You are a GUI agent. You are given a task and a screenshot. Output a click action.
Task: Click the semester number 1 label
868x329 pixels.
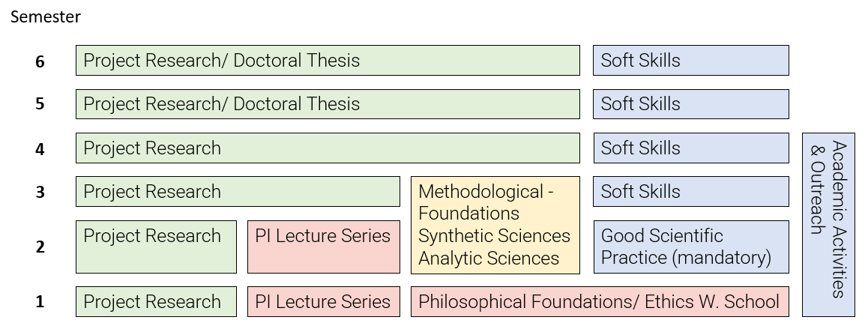tap(40, 302)
